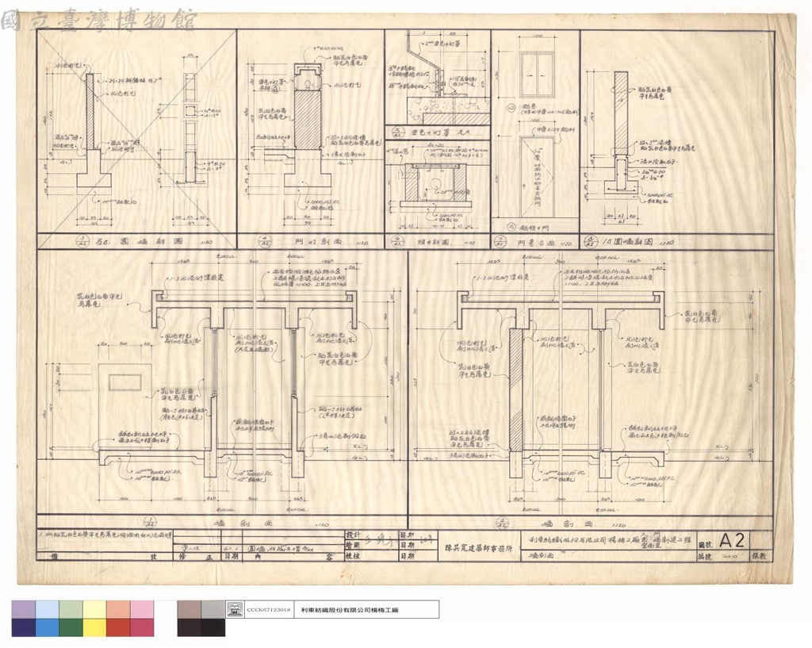Click the 國立臺灣博物館 watermark logo

point(98,20)
